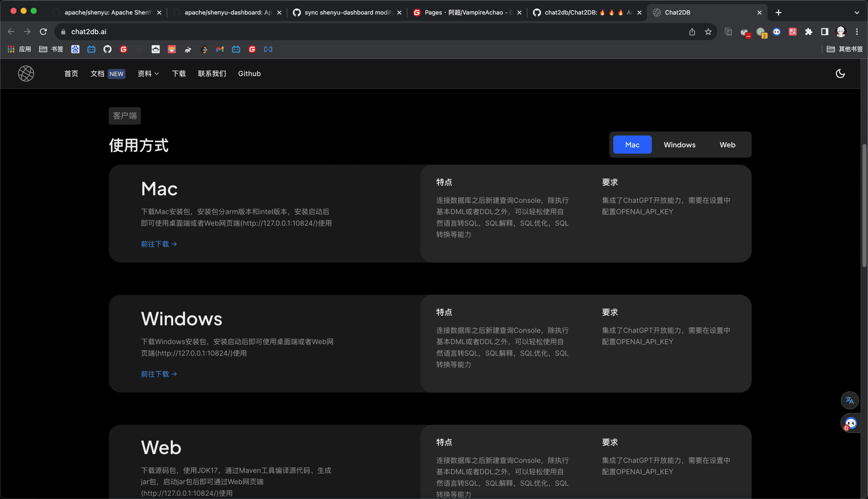Click 前往下载 link under Windows
Image resolution: width=868 pixels, height=499 pixels.
(159, 374)
